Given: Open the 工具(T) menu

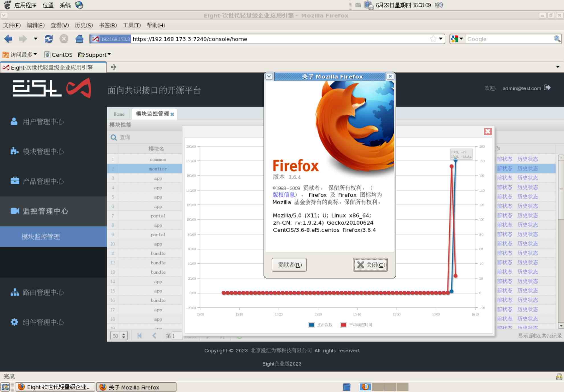Looking at the screenshot, I should [x=132, y=25].
